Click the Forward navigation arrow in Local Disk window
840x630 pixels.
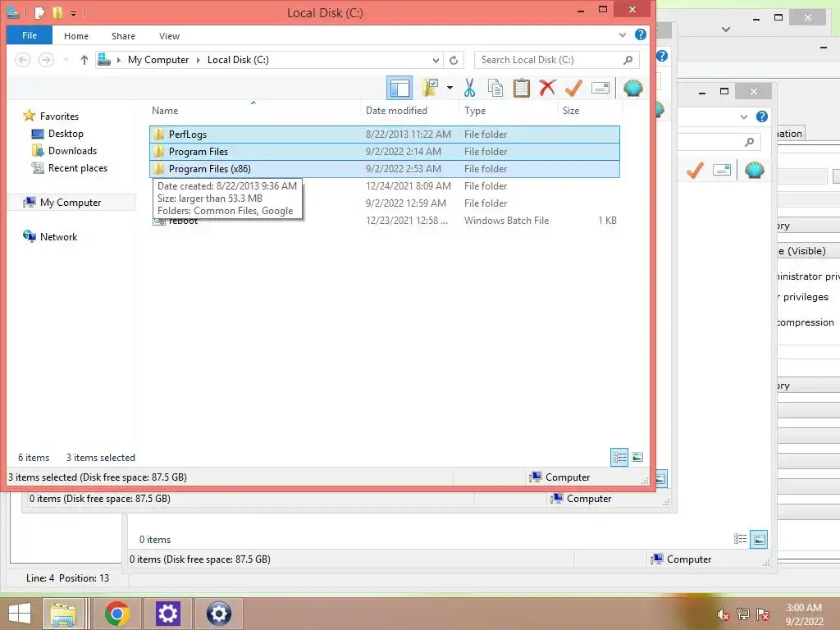pyautogui.click(x=46, y=60)
